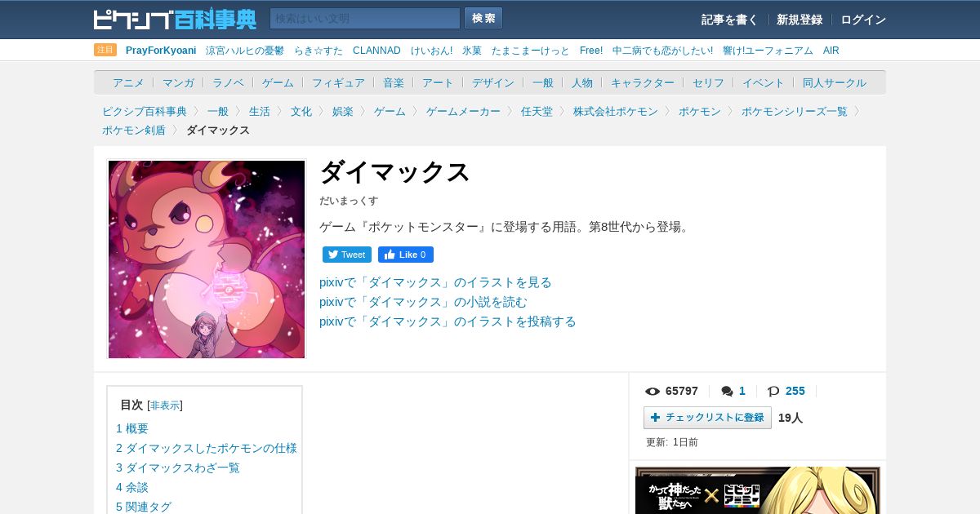Viewport: 980px width, 514px height.
Task: Click the 注目 badge icon
Action: point(105,50)
